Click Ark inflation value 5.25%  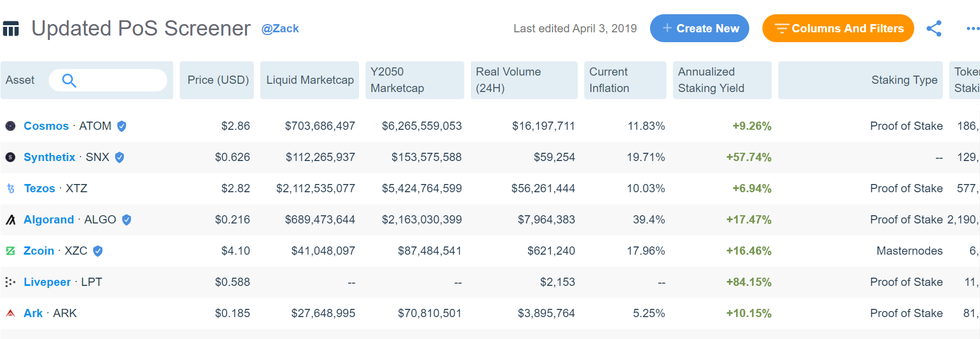coord(649,313)
